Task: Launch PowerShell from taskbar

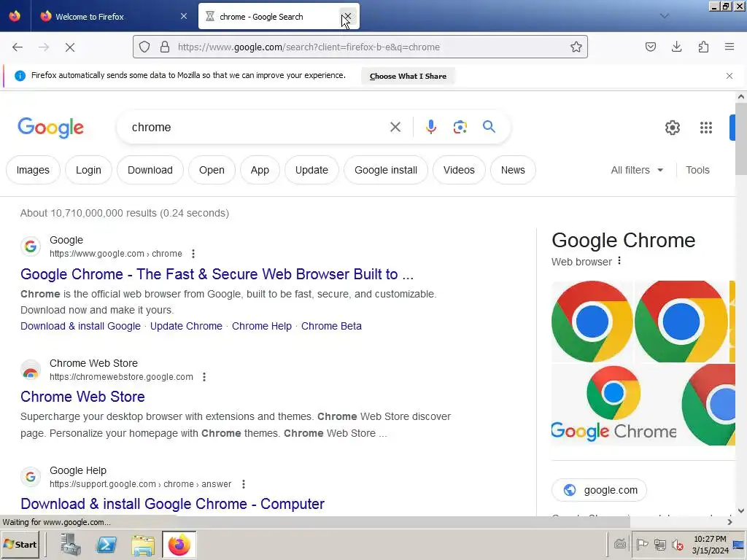Action: tap(107, 544)
